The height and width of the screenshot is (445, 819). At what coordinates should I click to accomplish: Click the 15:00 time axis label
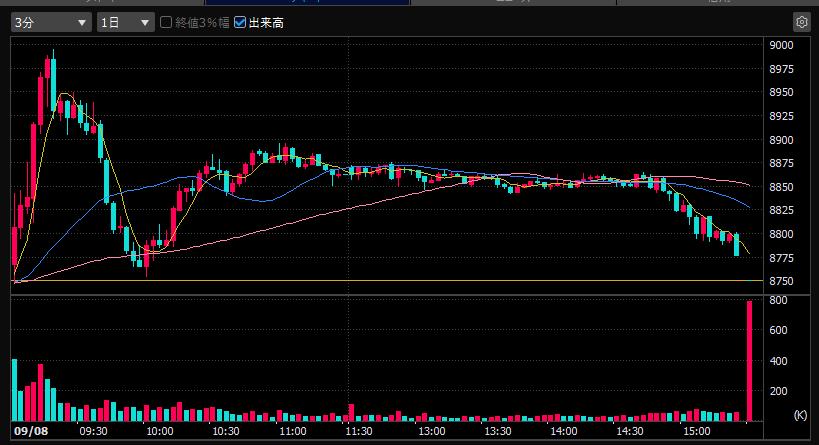click(x=697, y=431)
